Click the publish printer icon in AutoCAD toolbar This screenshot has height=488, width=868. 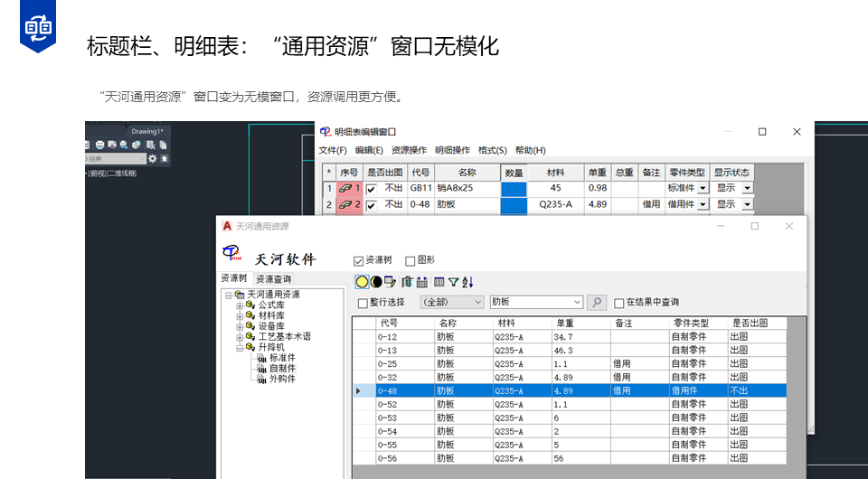[124, 145]
